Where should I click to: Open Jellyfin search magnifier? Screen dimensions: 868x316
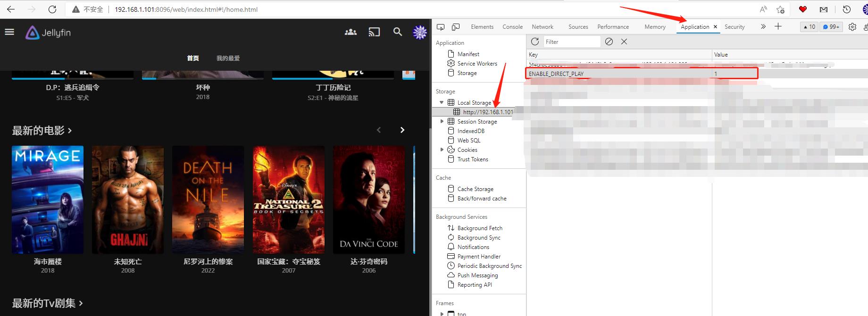[398, 32]
